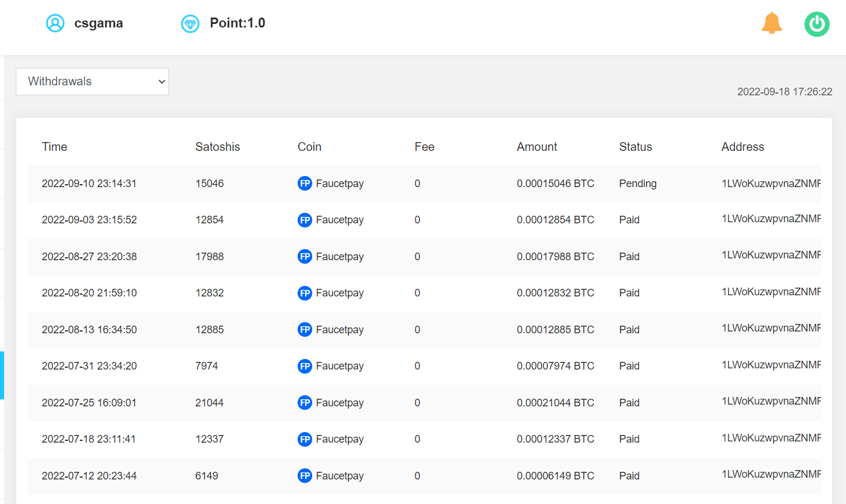Click the satoshis value 6149
The image size is (846, 504).
[206, 476]
